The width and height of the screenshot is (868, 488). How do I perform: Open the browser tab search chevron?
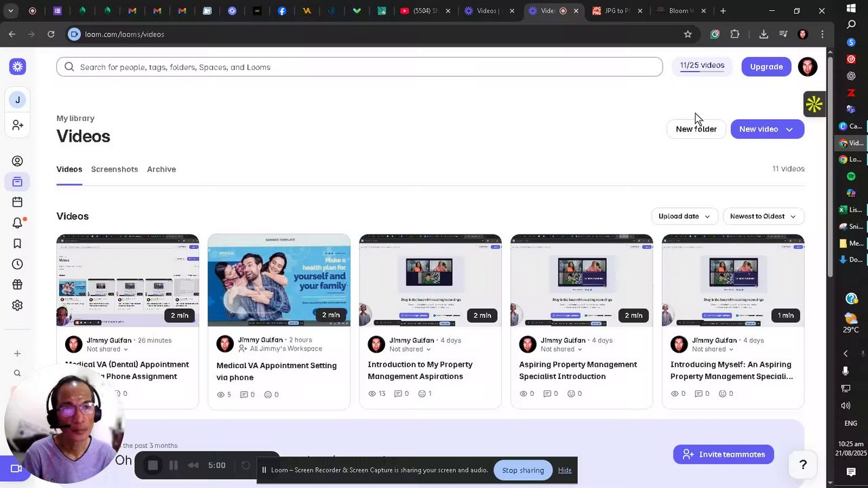coord(10,11)
